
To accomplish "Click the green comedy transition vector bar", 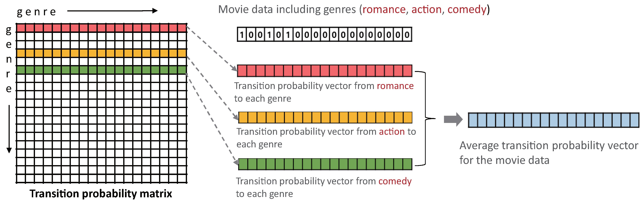I will (x=325, y=164).
